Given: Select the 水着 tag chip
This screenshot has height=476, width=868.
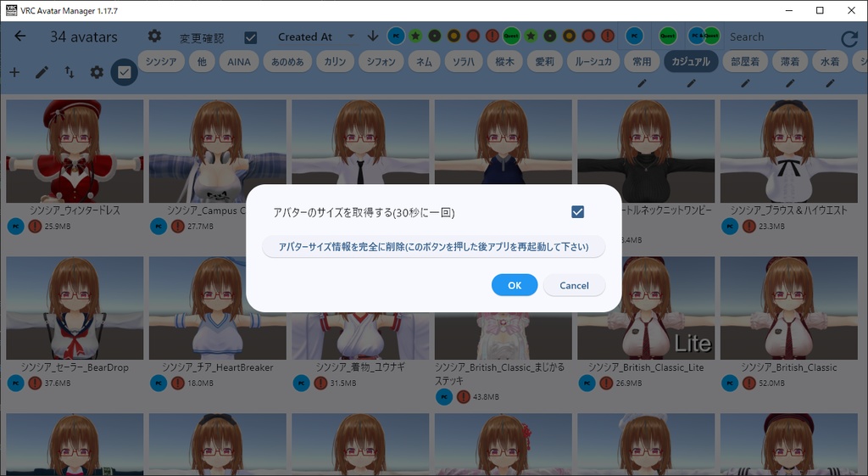Looking at the screenshot, I should (x=830, y=61).
